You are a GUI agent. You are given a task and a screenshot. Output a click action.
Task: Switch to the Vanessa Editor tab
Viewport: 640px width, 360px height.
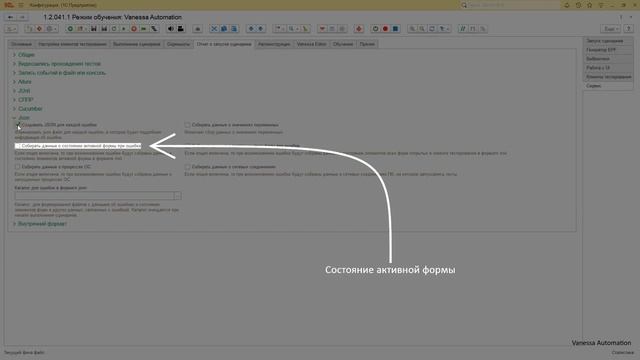[x=311, y=44]
